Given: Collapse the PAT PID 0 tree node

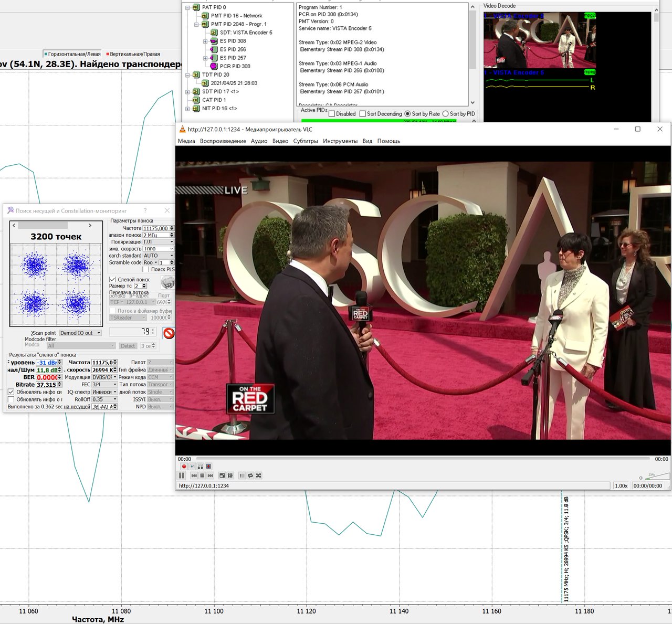Looking at the screenshot, I should click(187, 7).
